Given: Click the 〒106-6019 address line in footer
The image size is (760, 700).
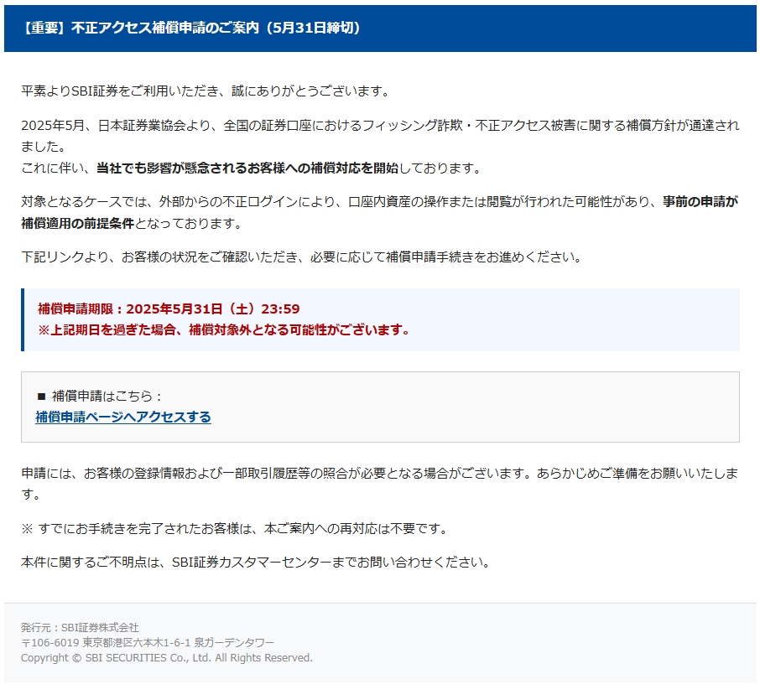Looking at the screenshot, I should (x=147, y=642).
